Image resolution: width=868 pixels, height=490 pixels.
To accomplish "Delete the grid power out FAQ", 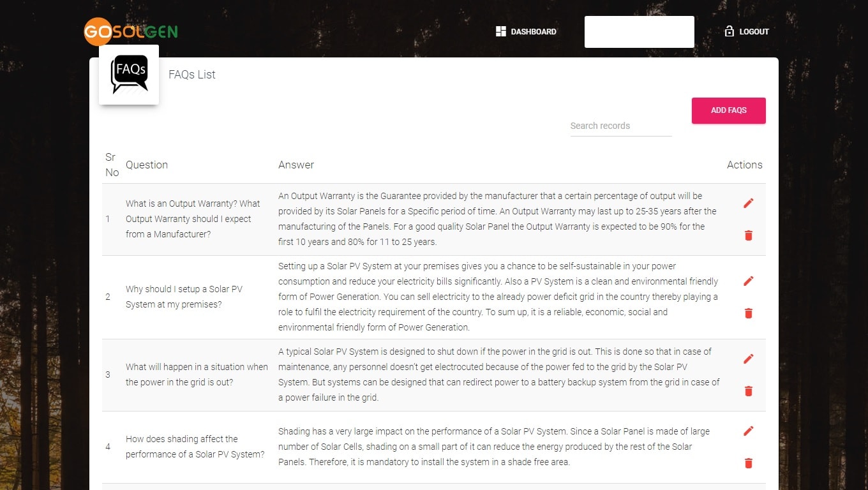I will tap(749, 391).
